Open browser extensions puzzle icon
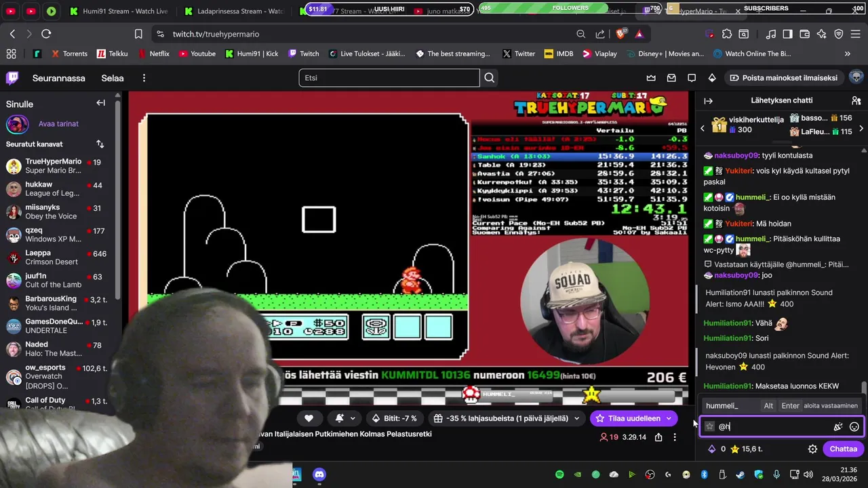This screenshot has width=868, height=488. point(727,34)
